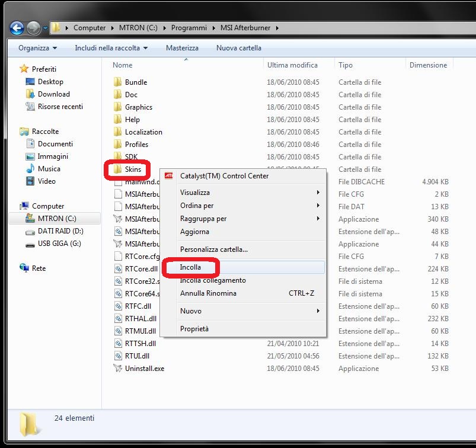Viewport: 476px width, 448px height.
Task: Open Includi nella raccolta dropdown
Action: (x=111, y=48)
